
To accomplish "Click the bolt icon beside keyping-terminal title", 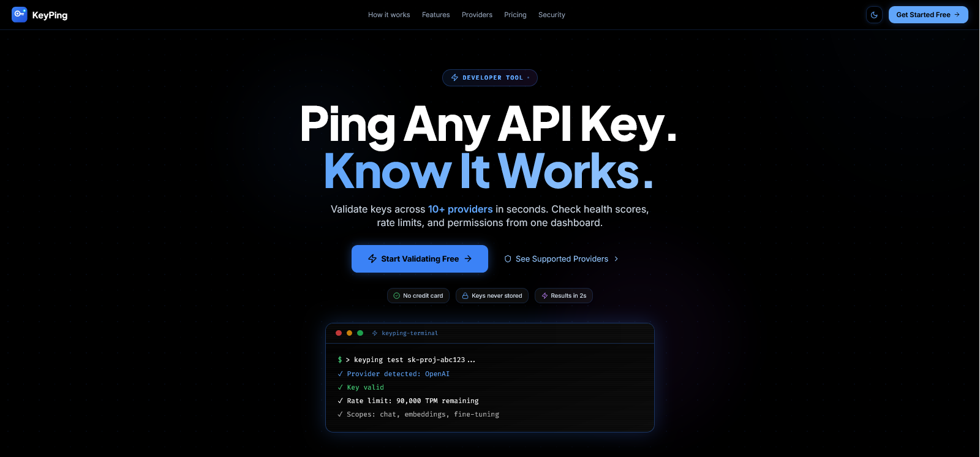I will 375,333.
